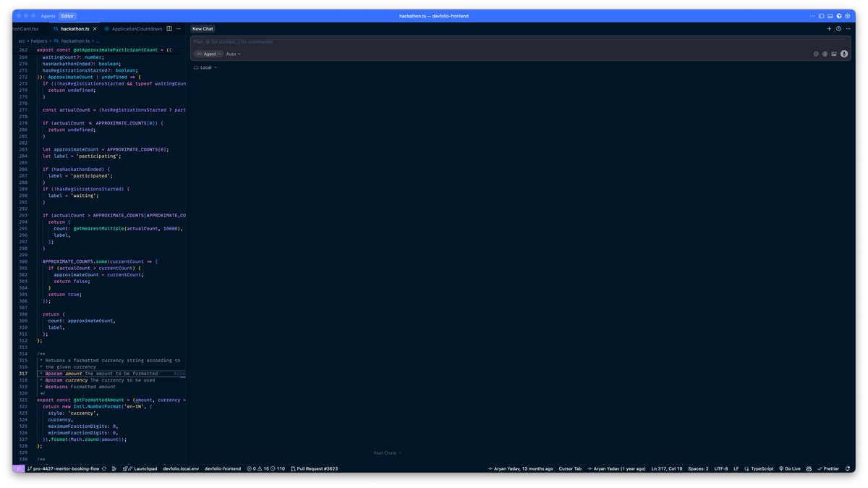This screenshot has height=488, width=868.
Task: Open the Agent mode dropdown
Action: [208, 54]
